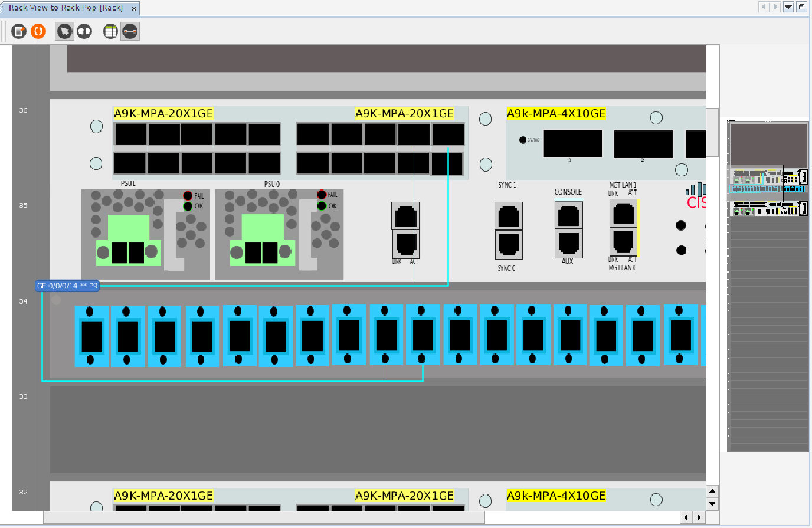Click rack unit number 33
This screenshot has width=812, height=528.
pyautogui.click(x=23, y=396)
